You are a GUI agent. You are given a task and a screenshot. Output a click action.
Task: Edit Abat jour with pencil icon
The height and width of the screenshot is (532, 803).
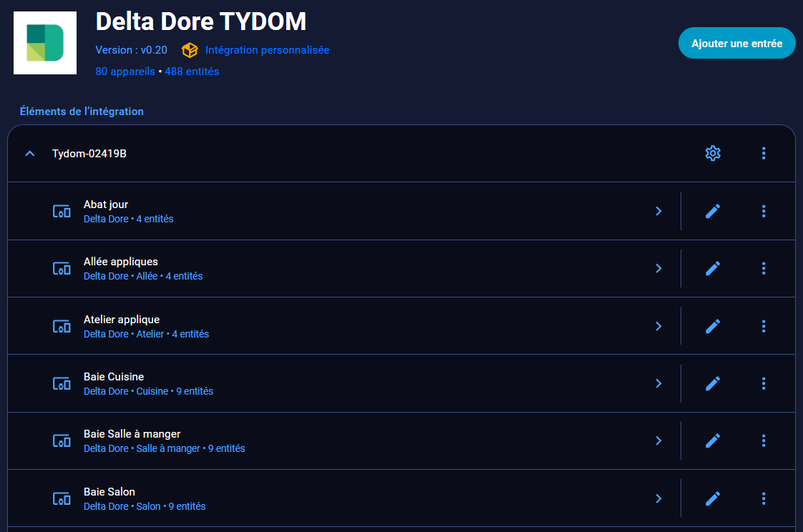712,211
